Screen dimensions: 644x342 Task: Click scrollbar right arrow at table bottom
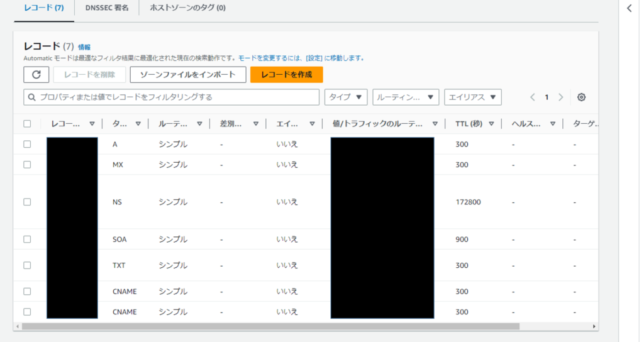[594, 326]
